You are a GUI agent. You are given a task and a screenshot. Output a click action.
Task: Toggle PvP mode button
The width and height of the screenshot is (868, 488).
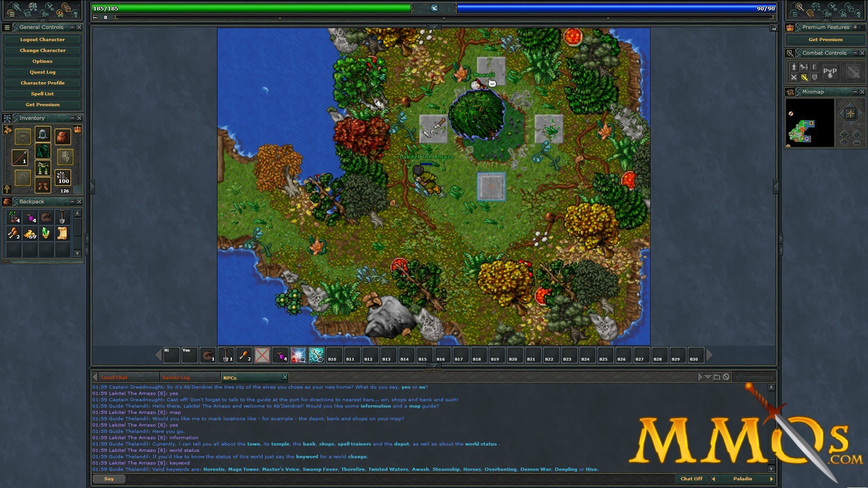(x=829, y=72)
